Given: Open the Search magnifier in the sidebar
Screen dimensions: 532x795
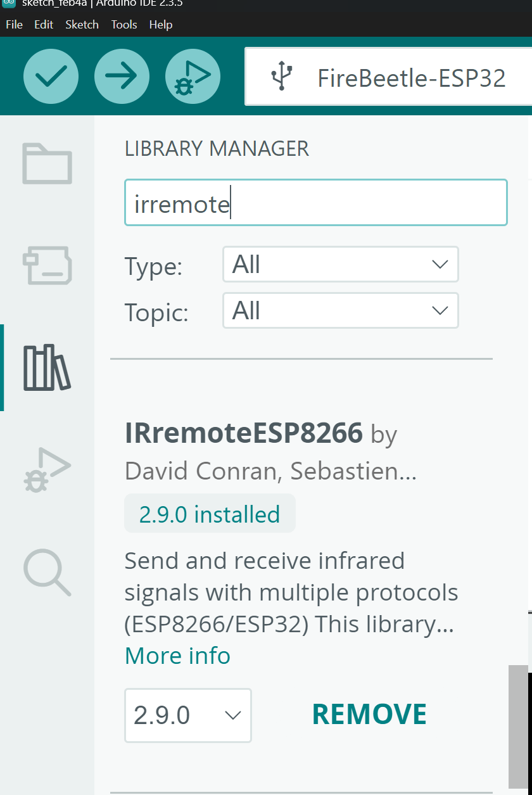Looking at the screenshot, I should pyautogui.click(x=47, y=572).
